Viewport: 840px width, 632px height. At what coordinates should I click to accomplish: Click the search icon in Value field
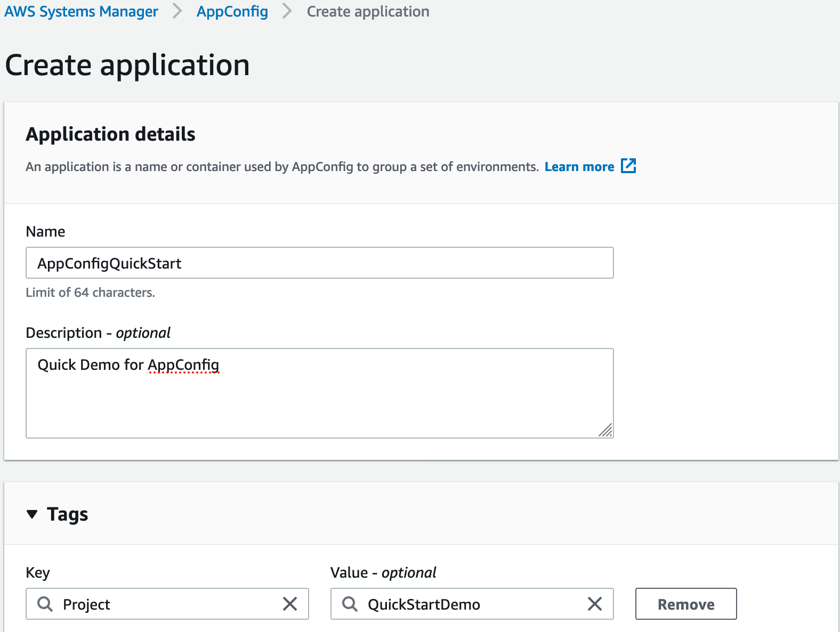point(350,604)
